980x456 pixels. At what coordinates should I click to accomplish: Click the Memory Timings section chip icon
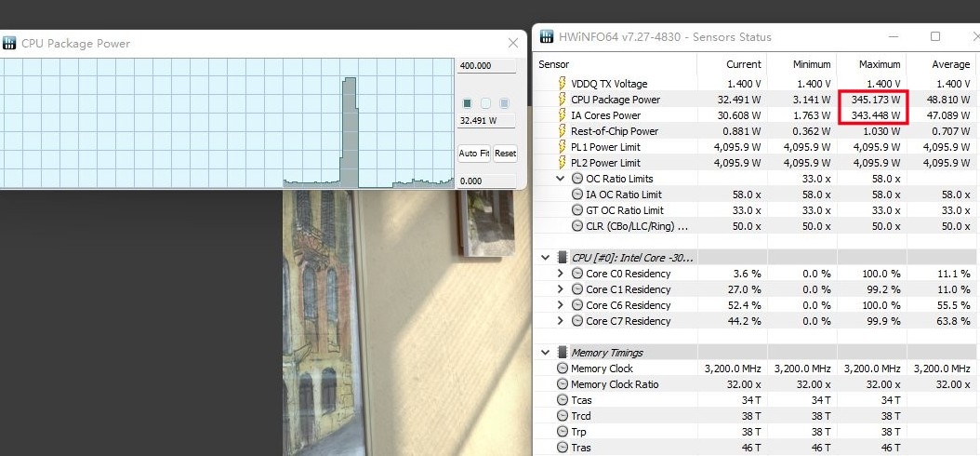[x=562, y=353]
